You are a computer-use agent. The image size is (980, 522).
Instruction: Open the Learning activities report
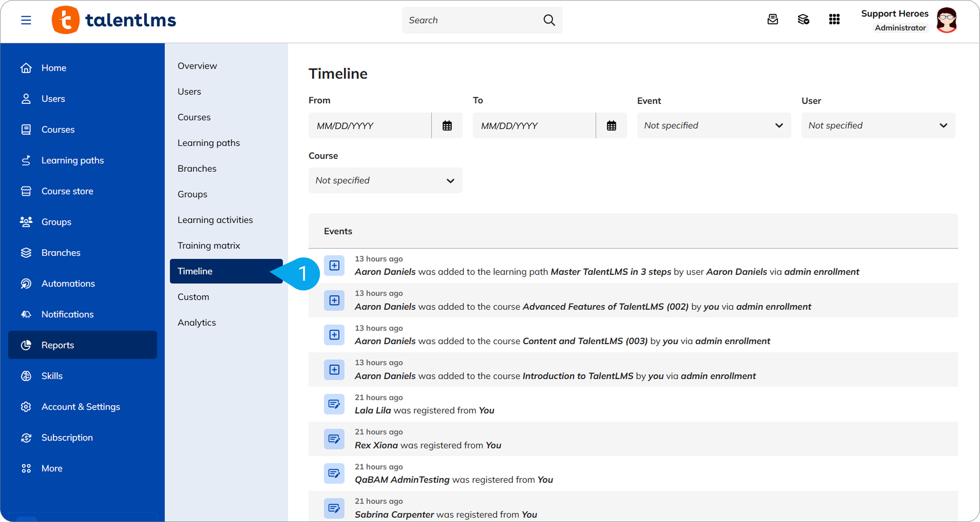(215, 220)
